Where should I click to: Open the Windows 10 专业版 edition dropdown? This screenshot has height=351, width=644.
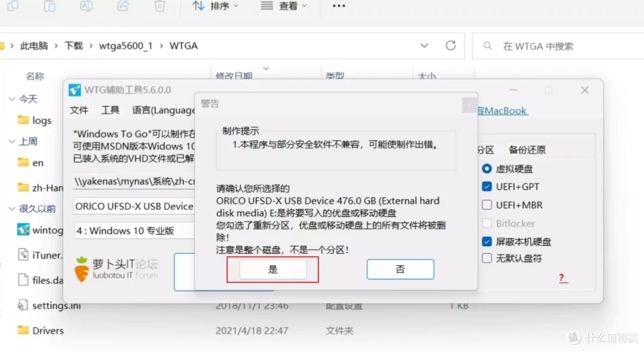[134, 231]
